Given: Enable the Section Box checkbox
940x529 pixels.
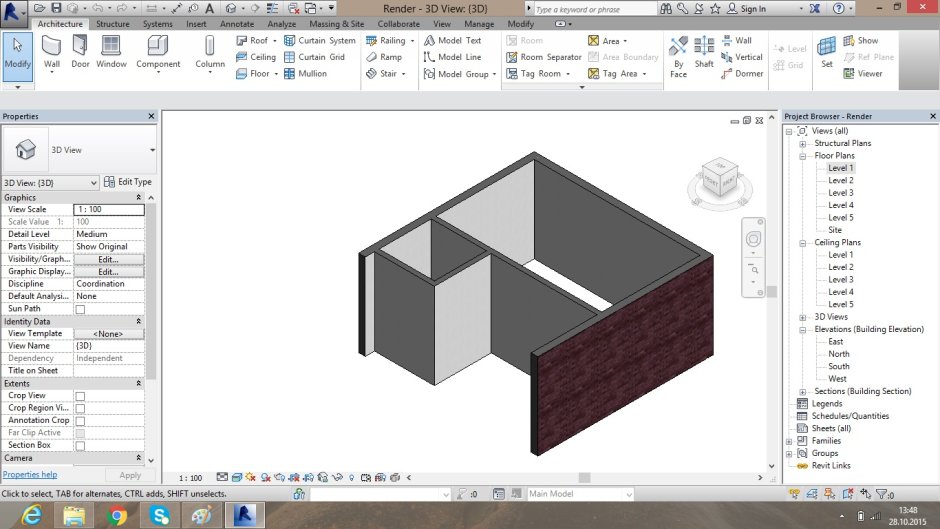Looking at the screenshot, I should coord(80,445).
